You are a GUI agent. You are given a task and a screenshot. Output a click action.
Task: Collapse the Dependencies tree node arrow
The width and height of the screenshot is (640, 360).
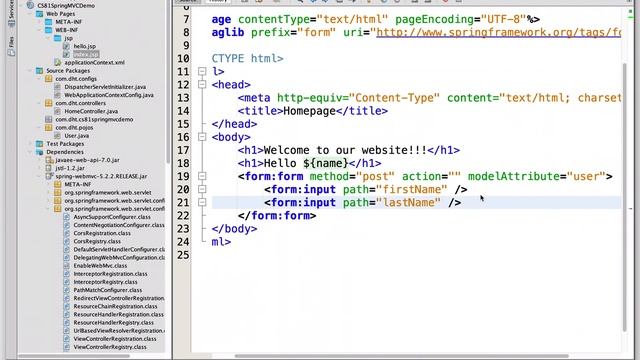(30, 152)
